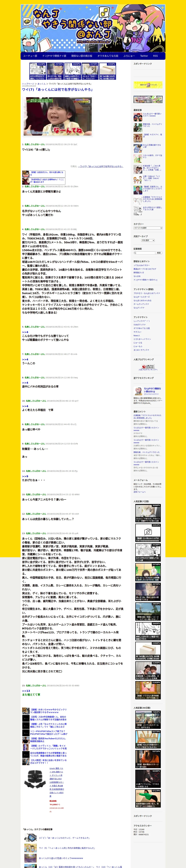The height and width of the screenshot is (868, 186).
Task: Open 【動画】石破茂さん article in 最新記事
Action: click(152, 189)
